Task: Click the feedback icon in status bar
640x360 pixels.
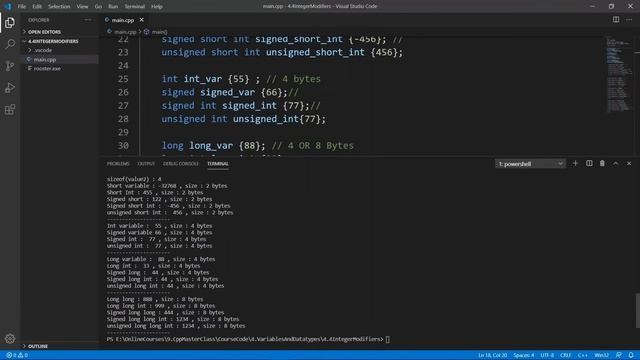Action: point(619,355)
